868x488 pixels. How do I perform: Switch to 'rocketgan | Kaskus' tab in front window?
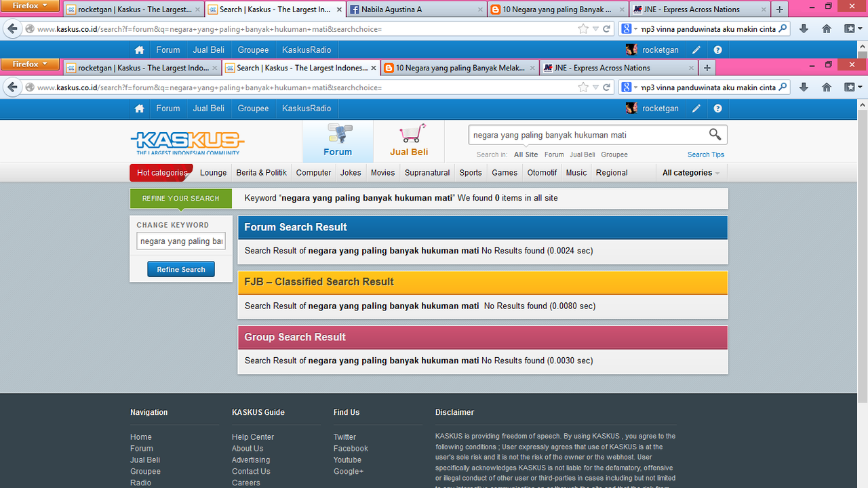point(142,68)
